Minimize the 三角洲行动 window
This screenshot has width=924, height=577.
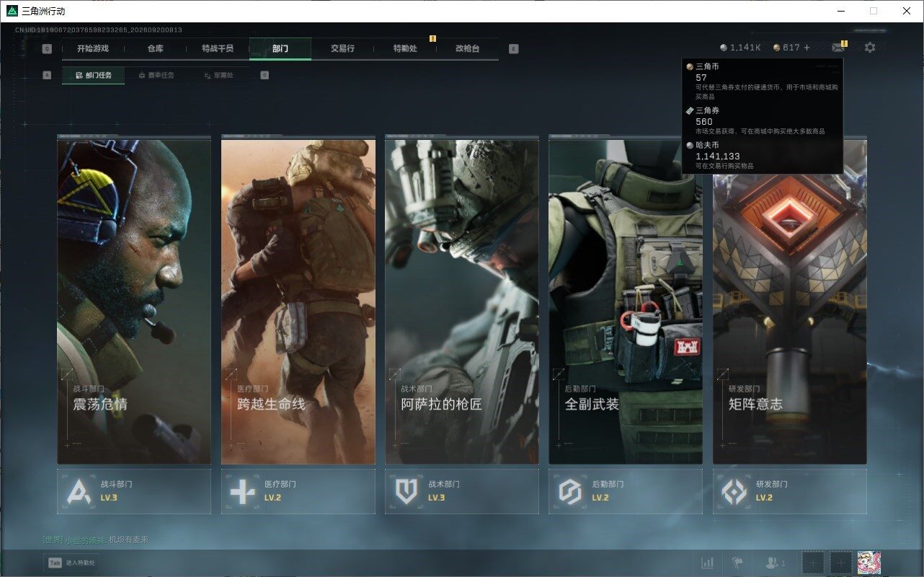[841, 11]
